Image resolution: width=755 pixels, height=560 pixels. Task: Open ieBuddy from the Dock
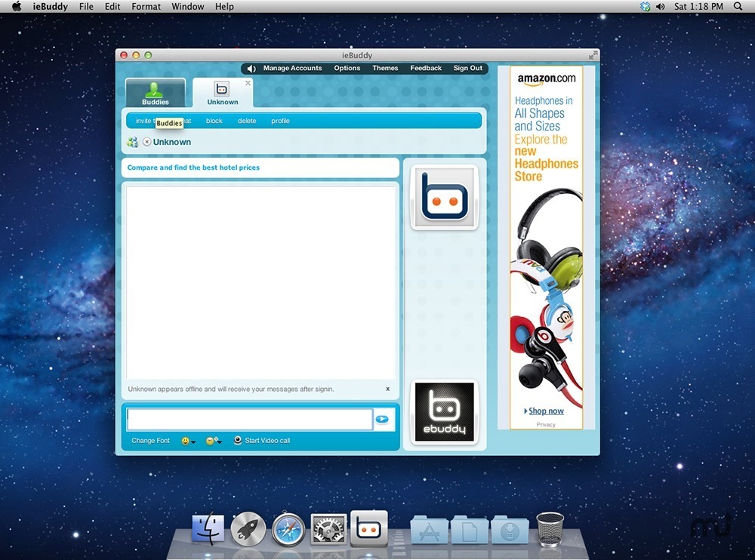click(x=369, y=528)
